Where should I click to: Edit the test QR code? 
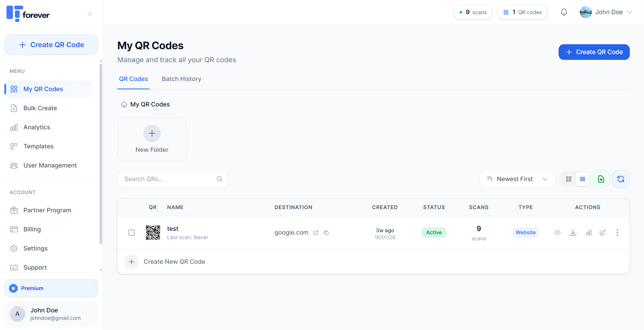[x=603, y=233]
